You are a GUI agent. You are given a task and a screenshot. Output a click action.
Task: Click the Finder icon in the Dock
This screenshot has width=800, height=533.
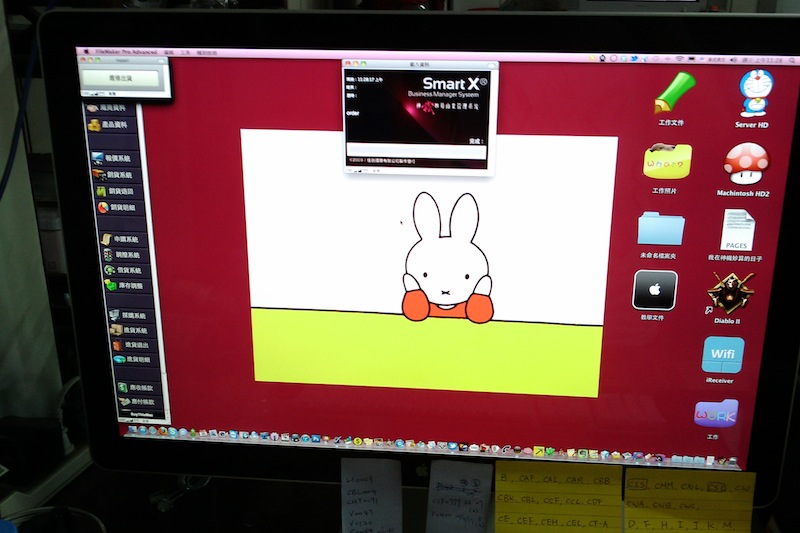click(133, 430)
